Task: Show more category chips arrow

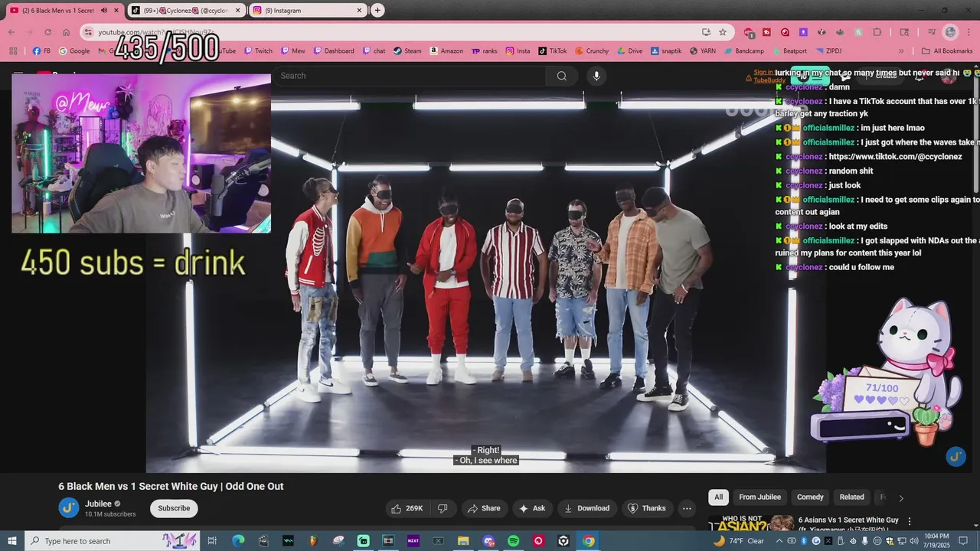Action: point(901,498)
